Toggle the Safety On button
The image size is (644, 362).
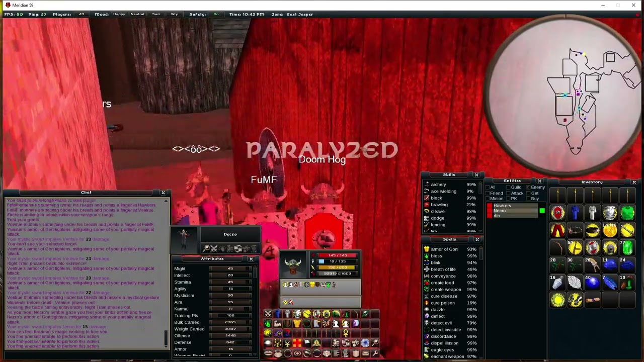216,14
